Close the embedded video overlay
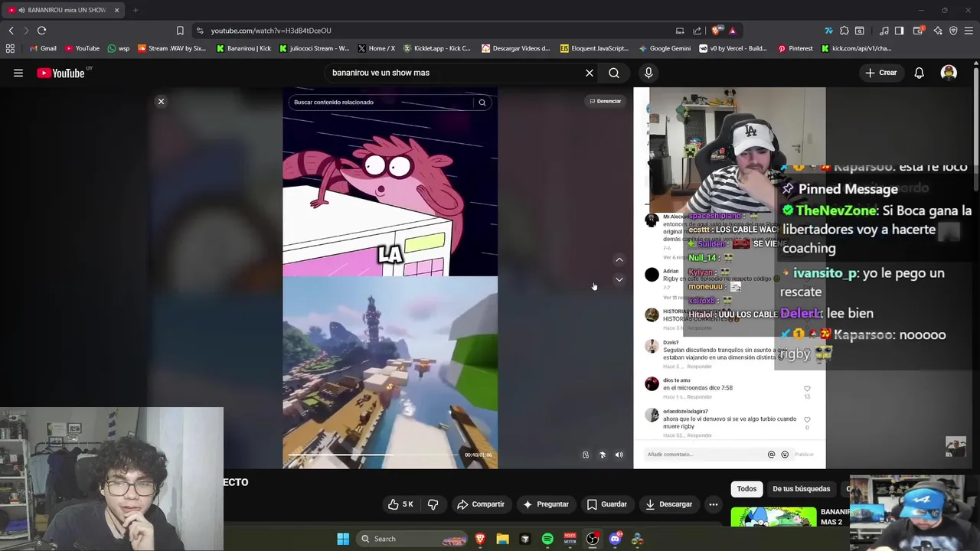The image size is (980, 551). (161, 101)
